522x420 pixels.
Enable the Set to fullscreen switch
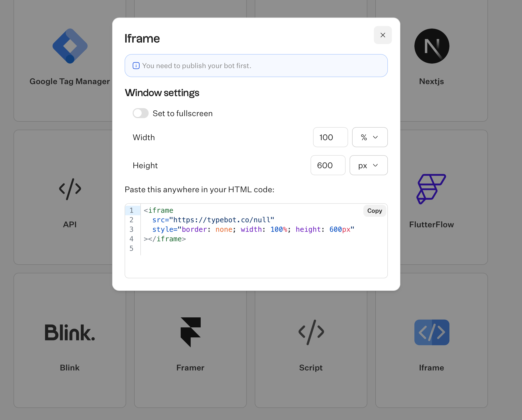pos(140,113)
